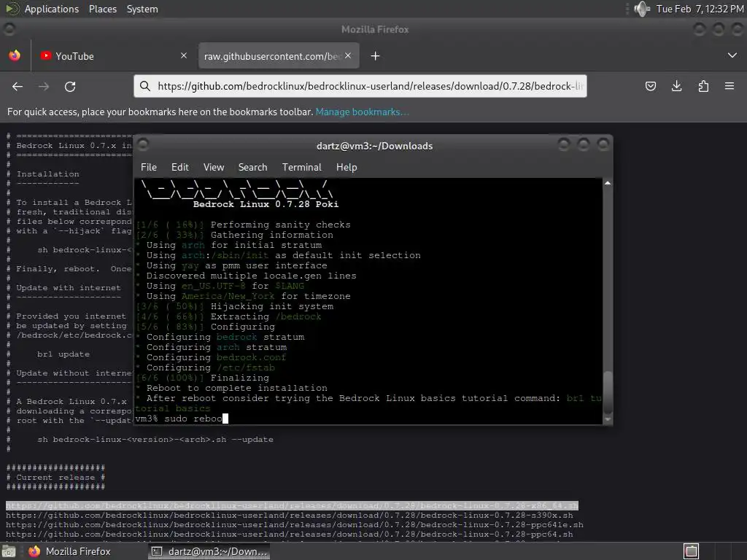Click the terminal scrollbar thumb
747x560 pixels.
pyautogui.click(x=608, y=393)
